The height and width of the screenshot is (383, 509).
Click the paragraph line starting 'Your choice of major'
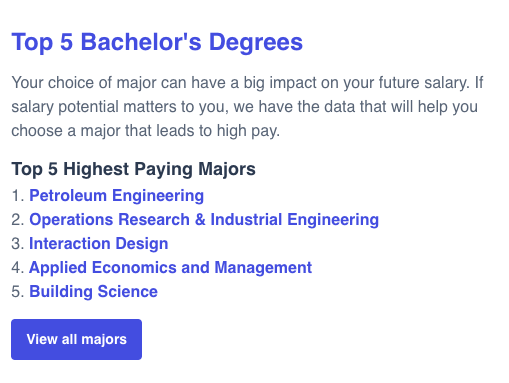247,83
